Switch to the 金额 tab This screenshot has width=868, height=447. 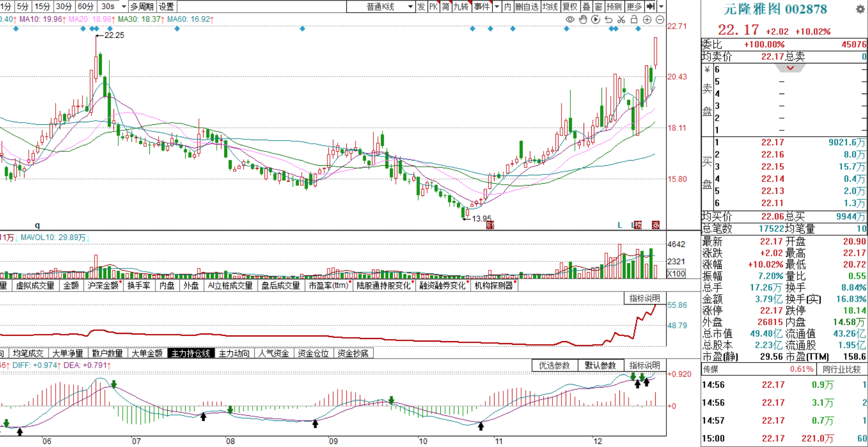pos(71,285)
